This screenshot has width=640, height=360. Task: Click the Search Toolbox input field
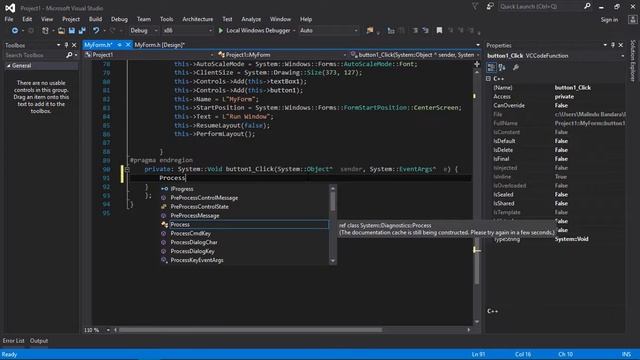coord(35,55)
